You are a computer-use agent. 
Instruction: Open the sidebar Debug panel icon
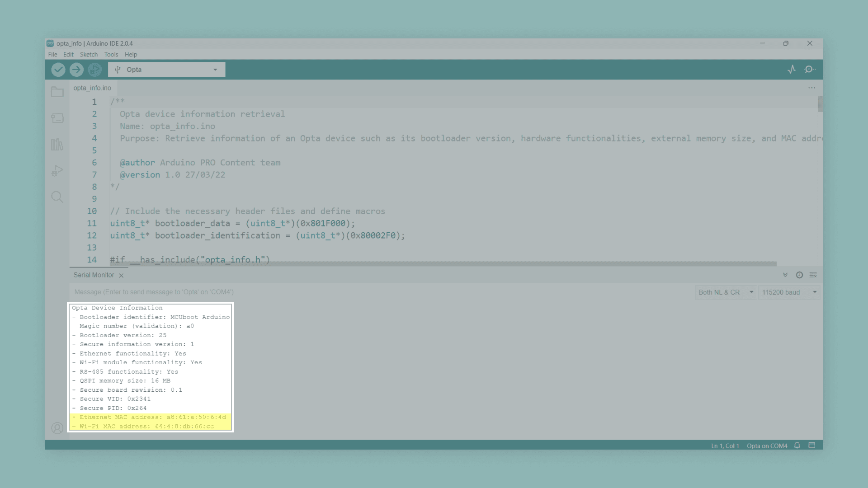point(57,171)
